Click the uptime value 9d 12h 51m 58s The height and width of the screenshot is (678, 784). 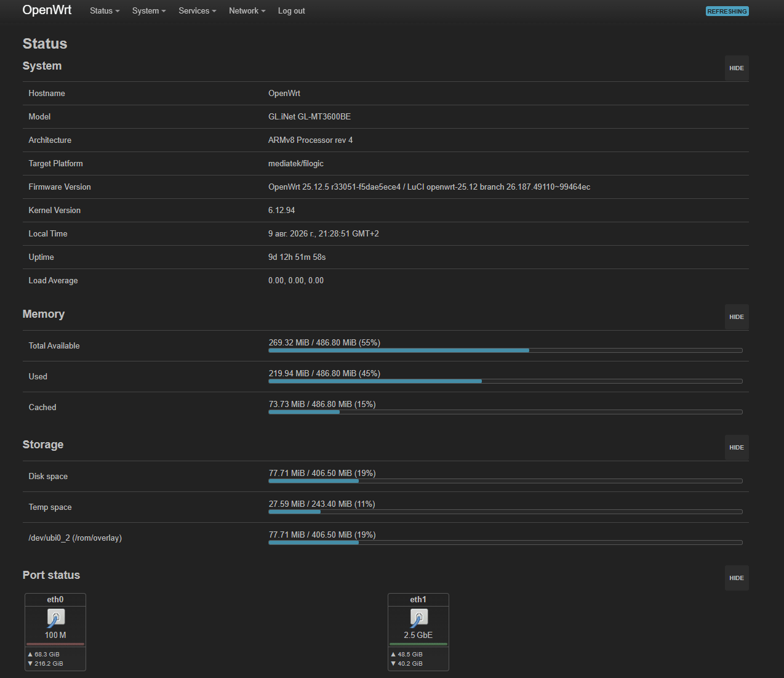pos(297,257)
